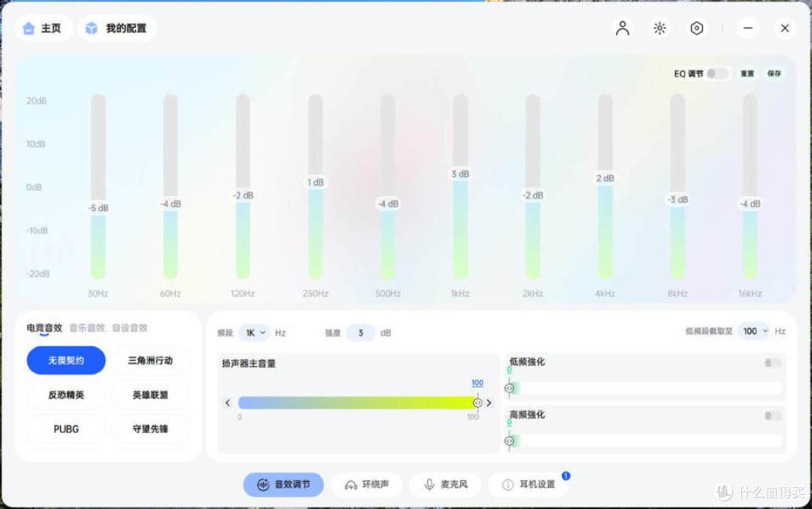Select the 无畏契约 preset

tap(65, 360)
